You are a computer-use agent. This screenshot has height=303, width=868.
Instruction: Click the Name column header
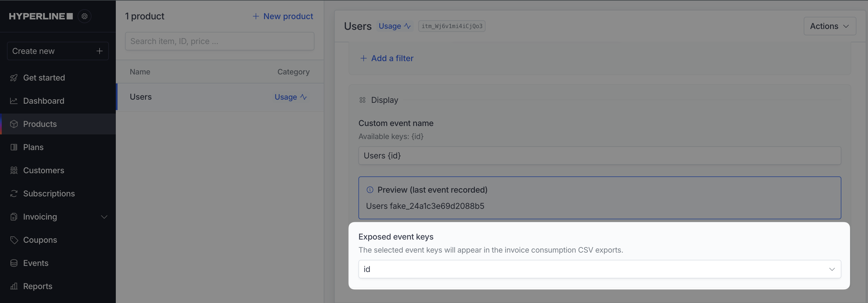click(x=140, y=72)
